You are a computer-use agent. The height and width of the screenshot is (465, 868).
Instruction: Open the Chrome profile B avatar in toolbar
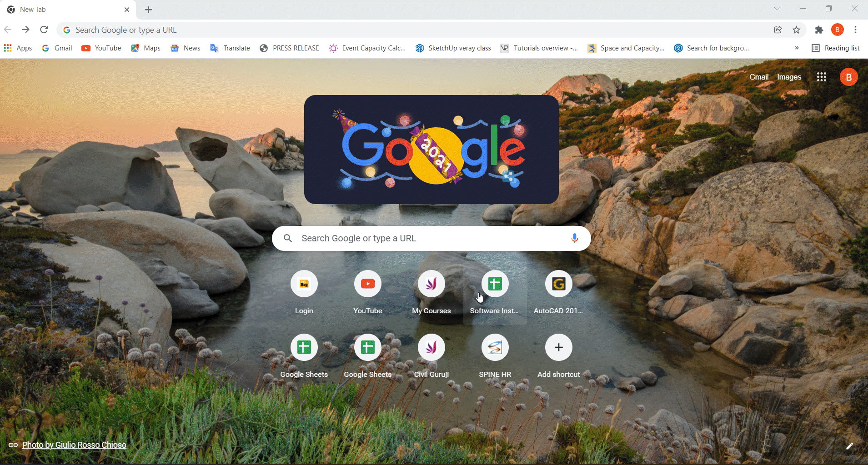tap(837, 30)
